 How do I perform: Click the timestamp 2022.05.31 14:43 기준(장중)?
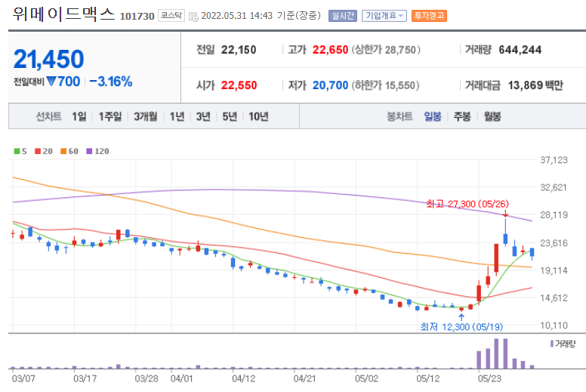pos(261,16)
